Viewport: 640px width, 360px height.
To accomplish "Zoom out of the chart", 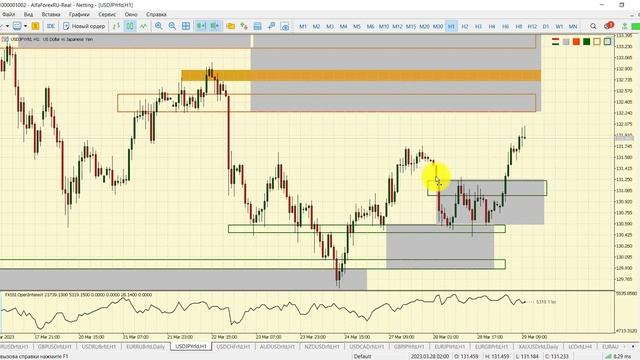I will [172, 26].
